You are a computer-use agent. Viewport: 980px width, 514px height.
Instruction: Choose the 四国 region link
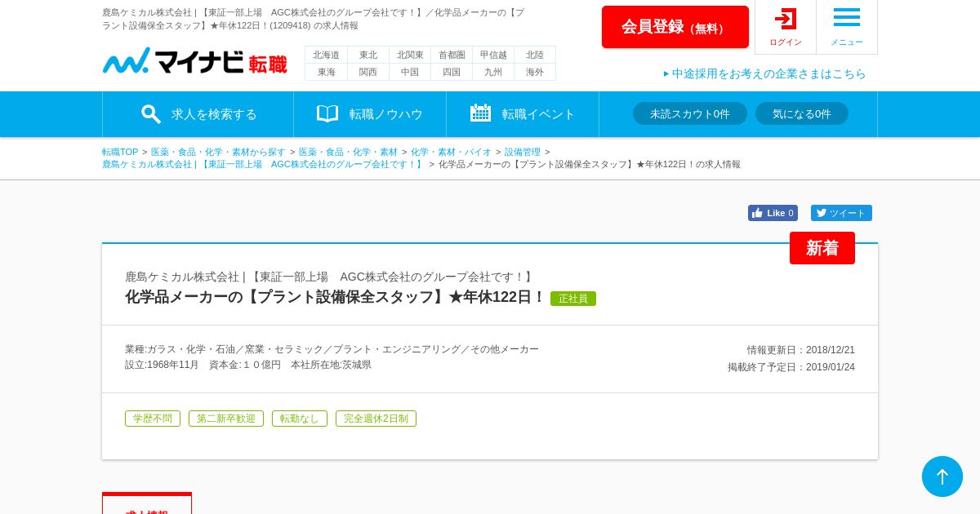[452, 72]
